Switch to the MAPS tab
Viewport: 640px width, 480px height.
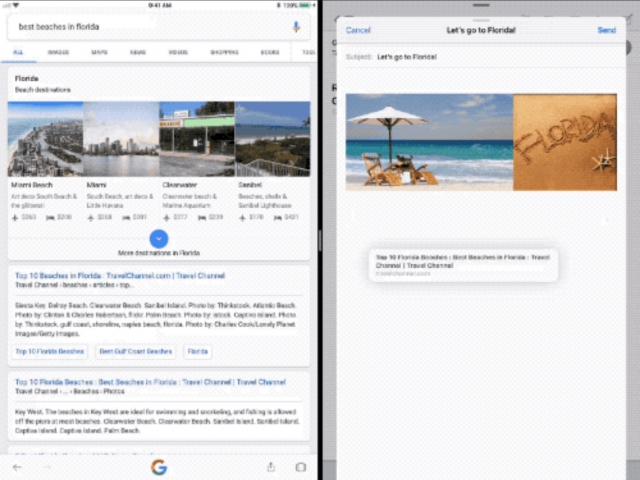coord(99,52)
